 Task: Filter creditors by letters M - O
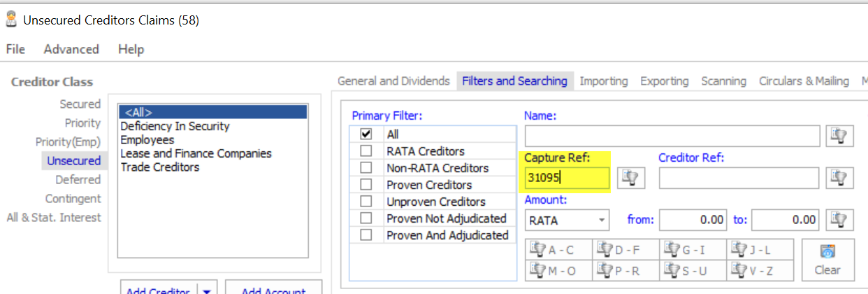[558, 270]
